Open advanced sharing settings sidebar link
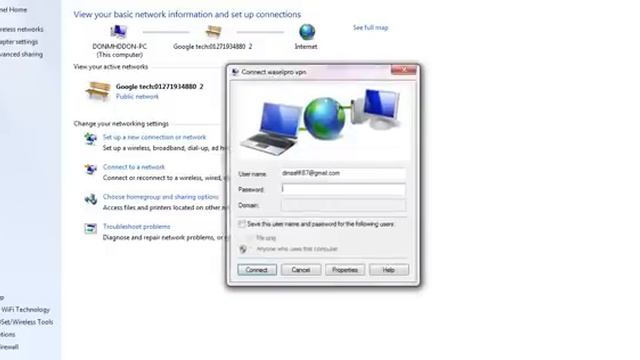The height and width of the screenshot is (360, 640). click(x=21, y=54)
